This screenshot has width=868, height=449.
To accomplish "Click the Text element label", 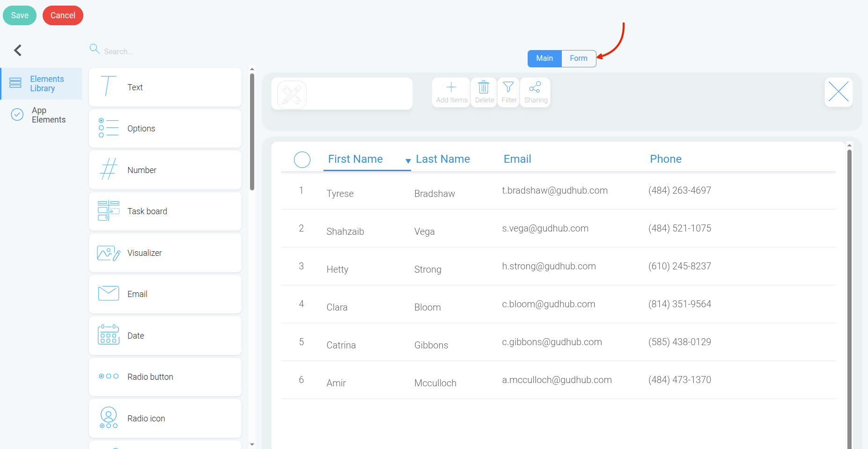I will (x=135, y=87).
